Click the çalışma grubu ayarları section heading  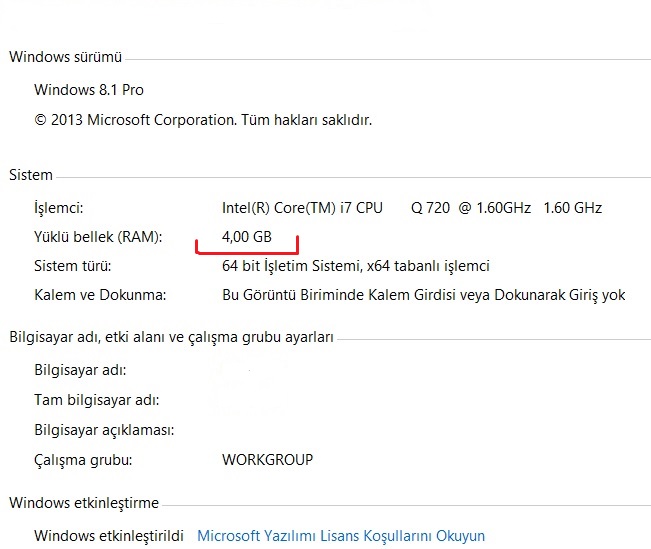point(171,337)
